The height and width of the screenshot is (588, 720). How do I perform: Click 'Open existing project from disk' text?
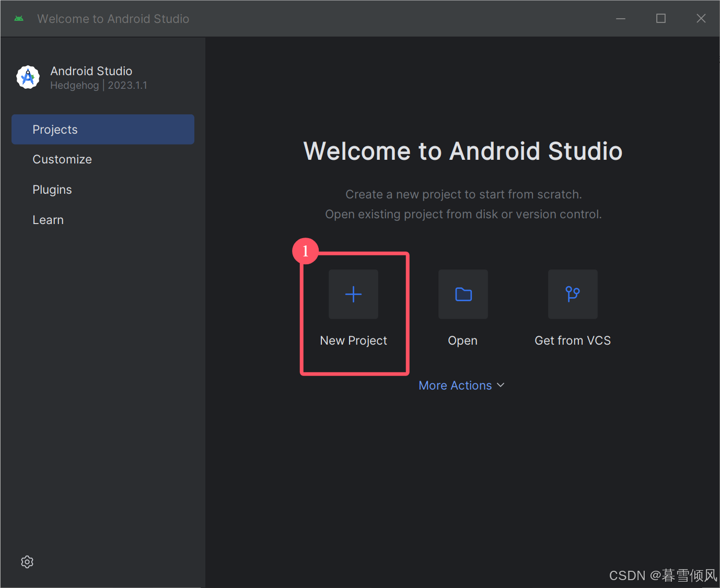point(463,214)
